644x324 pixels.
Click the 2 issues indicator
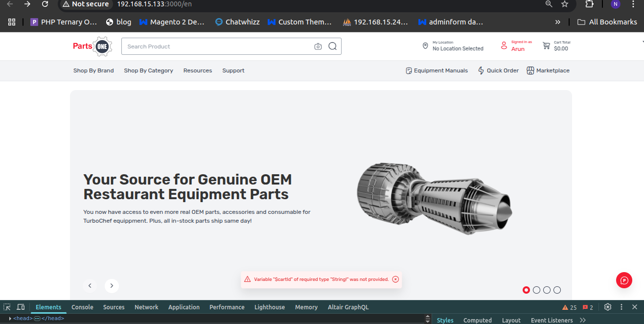(588, 307)
